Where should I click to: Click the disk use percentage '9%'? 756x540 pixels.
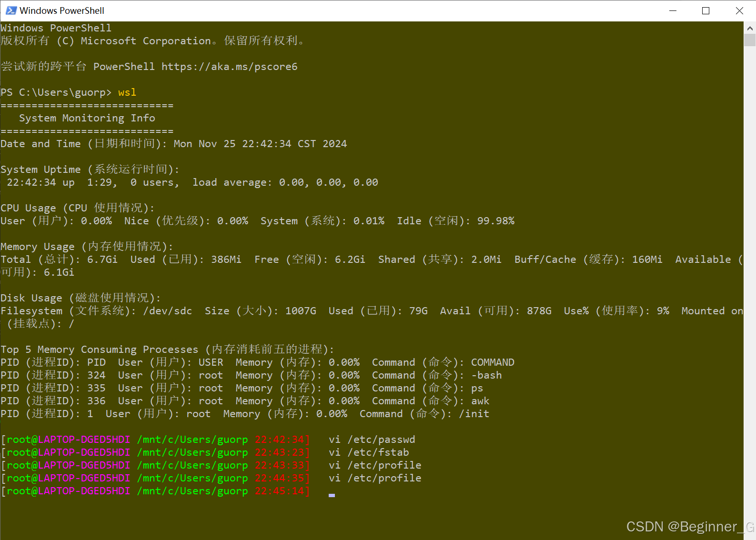[x=663, y=311]
